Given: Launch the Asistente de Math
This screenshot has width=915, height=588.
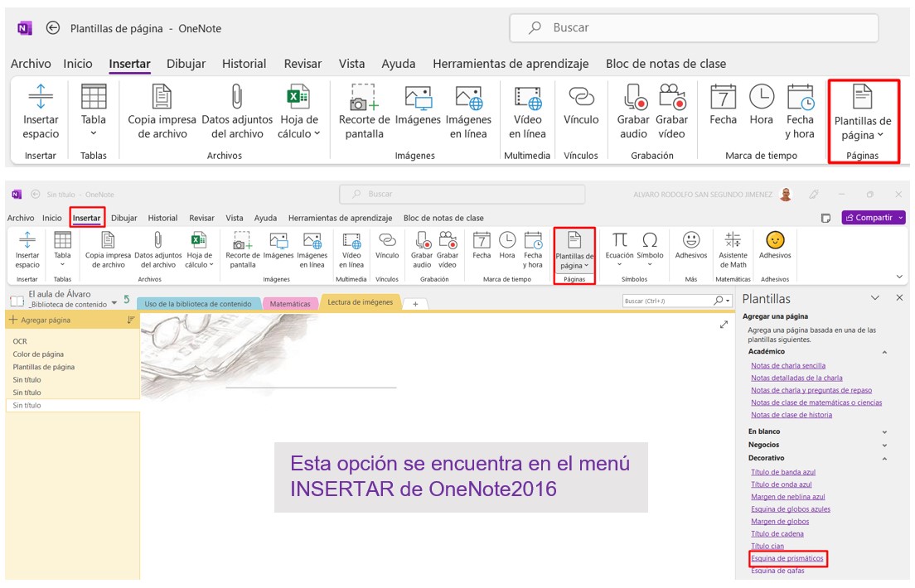Looking at the screenshot, I should coord(733,248).
